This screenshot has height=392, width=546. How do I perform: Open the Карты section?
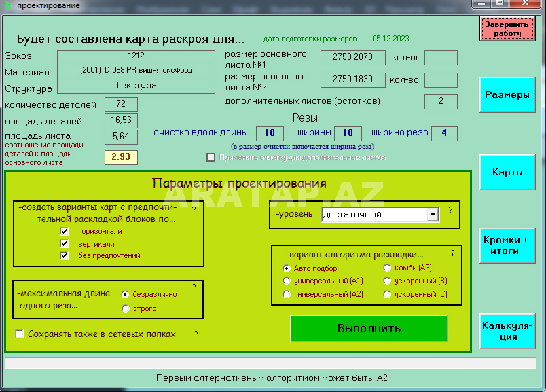[507, 173]
